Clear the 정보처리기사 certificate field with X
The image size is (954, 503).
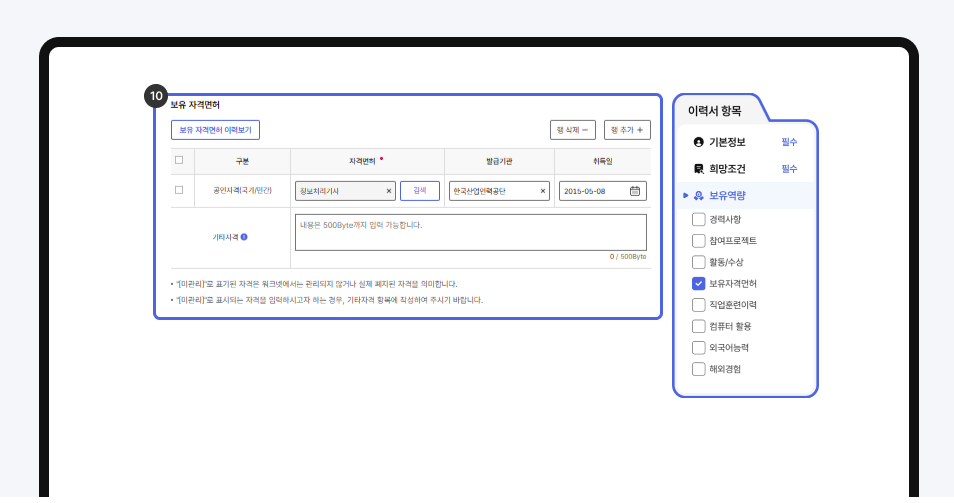389,191
